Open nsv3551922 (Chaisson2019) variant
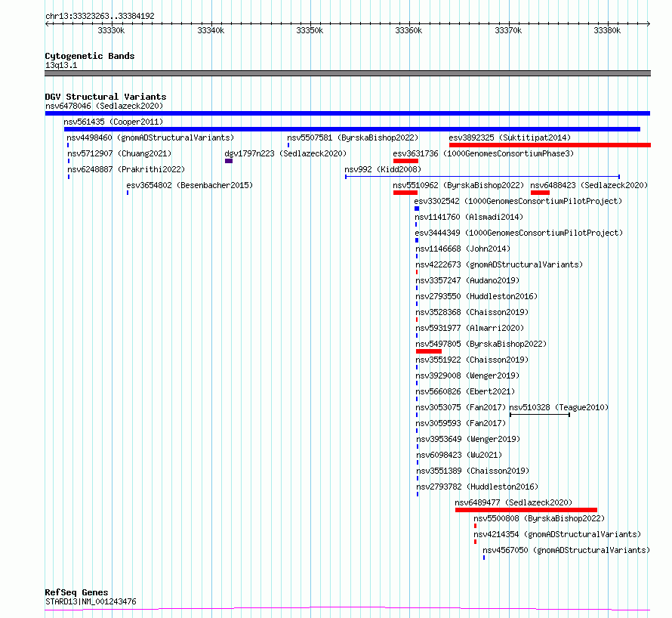This screenshot has width=672, height=618. coord(472,360)
